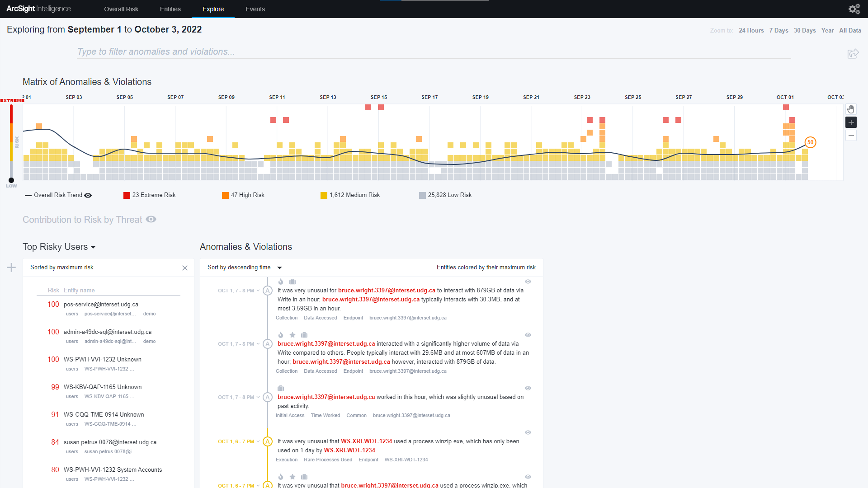
Task: Open the Events tab
Action: click(255, 9)
